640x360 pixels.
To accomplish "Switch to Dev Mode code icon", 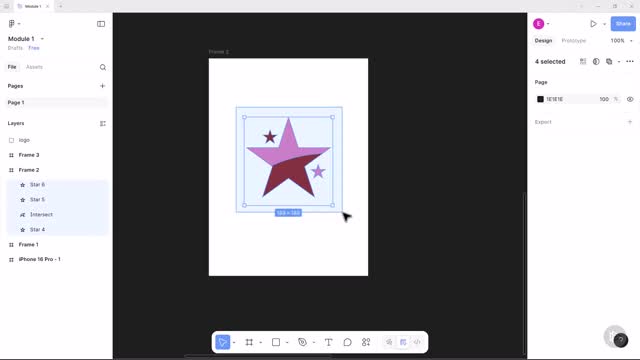I will pos(417,342).
